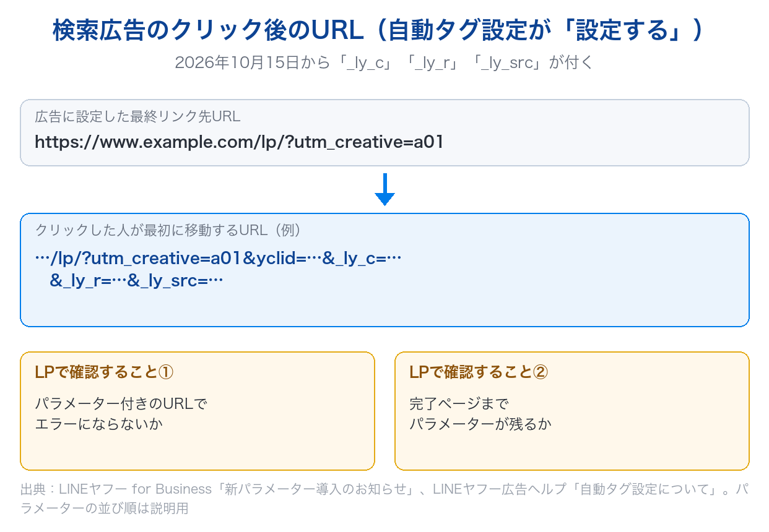Click the heading LPで確認すること②
The width and height of the screenshot is (769, 532).
(x=479, y=372)
